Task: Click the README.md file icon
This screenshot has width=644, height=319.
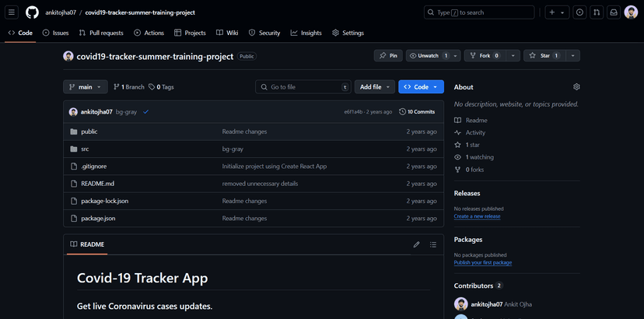Action: tap(74, 184)
